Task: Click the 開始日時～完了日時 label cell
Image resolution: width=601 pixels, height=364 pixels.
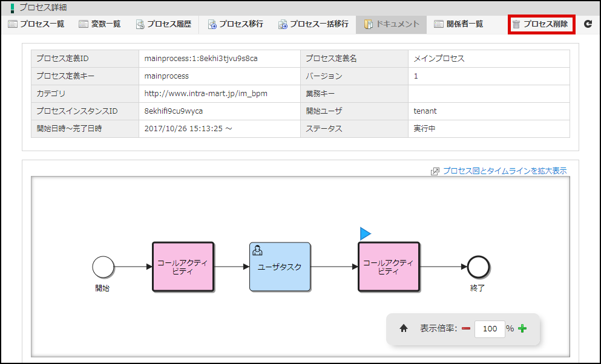Action: (85, 129)
